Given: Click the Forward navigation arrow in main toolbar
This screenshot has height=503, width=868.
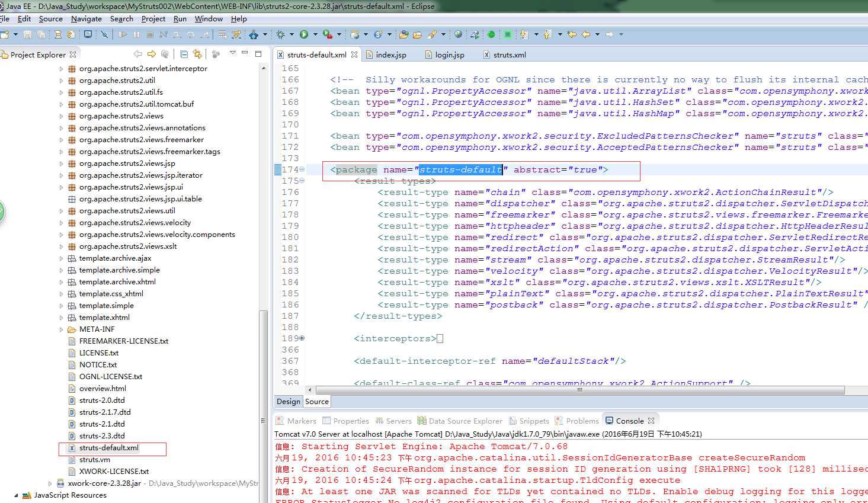Looking at the screenshot, I should [609, 34].
